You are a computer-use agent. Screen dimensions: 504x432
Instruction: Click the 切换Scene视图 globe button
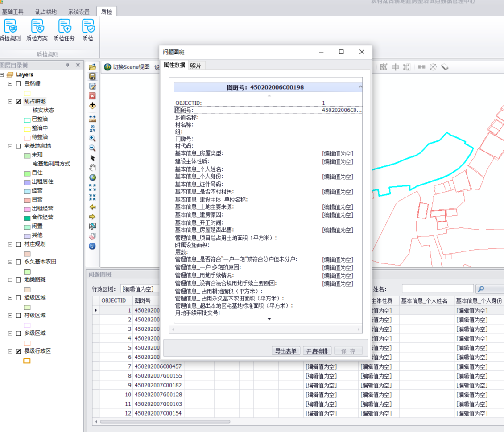(x=127, y=67)
